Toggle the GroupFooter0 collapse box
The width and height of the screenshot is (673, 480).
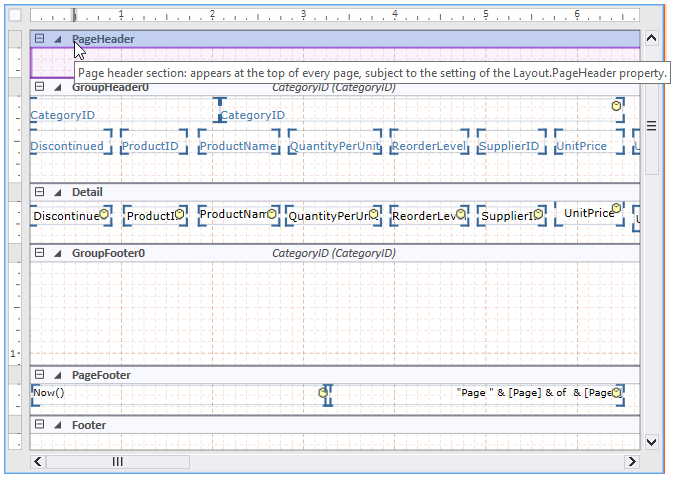click(40, 253)
